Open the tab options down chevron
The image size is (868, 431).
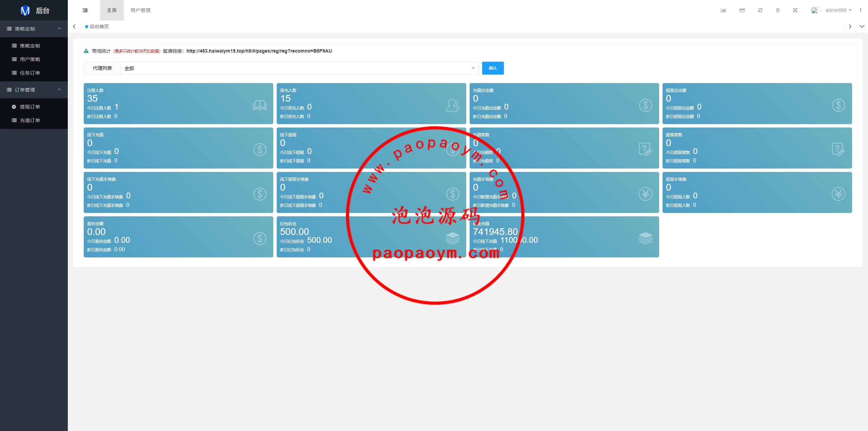click(x=862, y=26)
